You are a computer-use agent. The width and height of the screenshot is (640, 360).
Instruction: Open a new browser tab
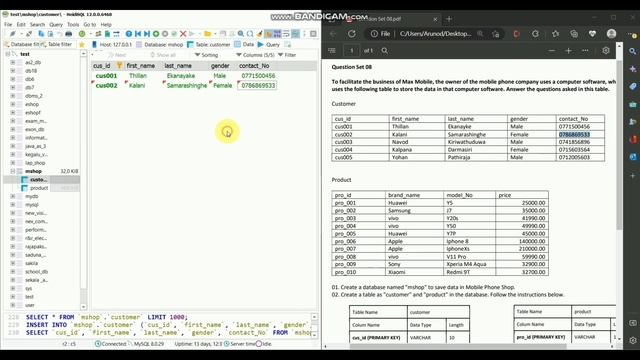click(449, 19)
